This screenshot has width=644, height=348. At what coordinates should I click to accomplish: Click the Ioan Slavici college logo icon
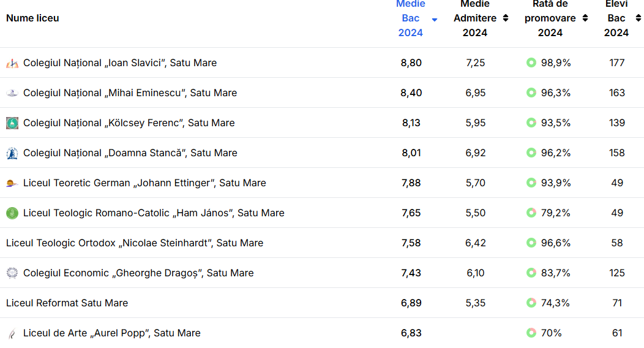click(12, 63)
